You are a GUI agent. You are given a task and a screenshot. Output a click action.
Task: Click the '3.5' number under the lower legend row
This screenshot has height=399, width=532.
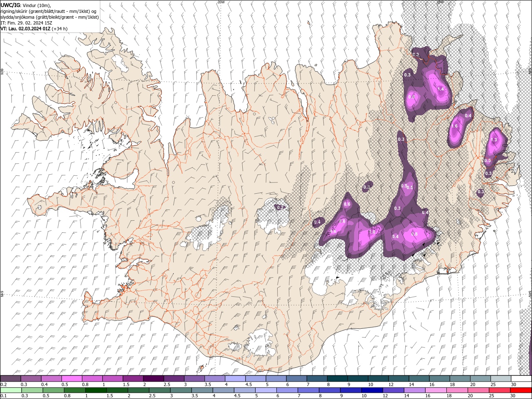pos(195,396)
